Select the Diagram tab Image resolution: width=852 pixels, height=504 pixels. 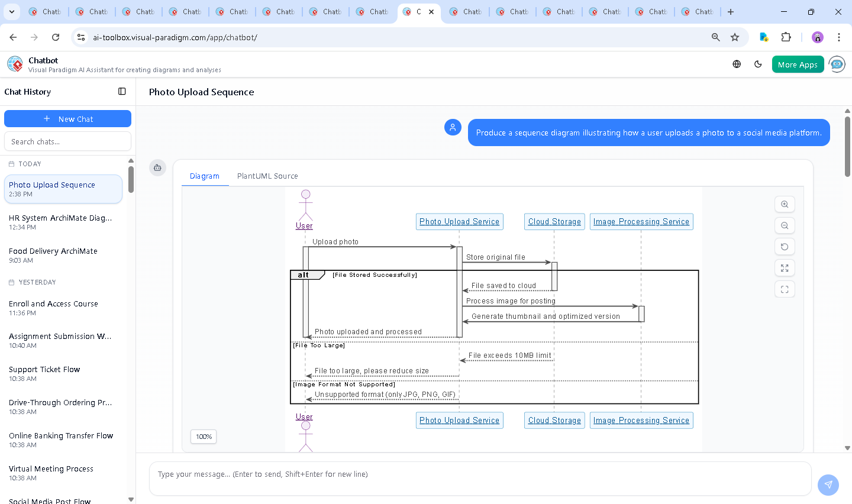click(x=205, y=176)
